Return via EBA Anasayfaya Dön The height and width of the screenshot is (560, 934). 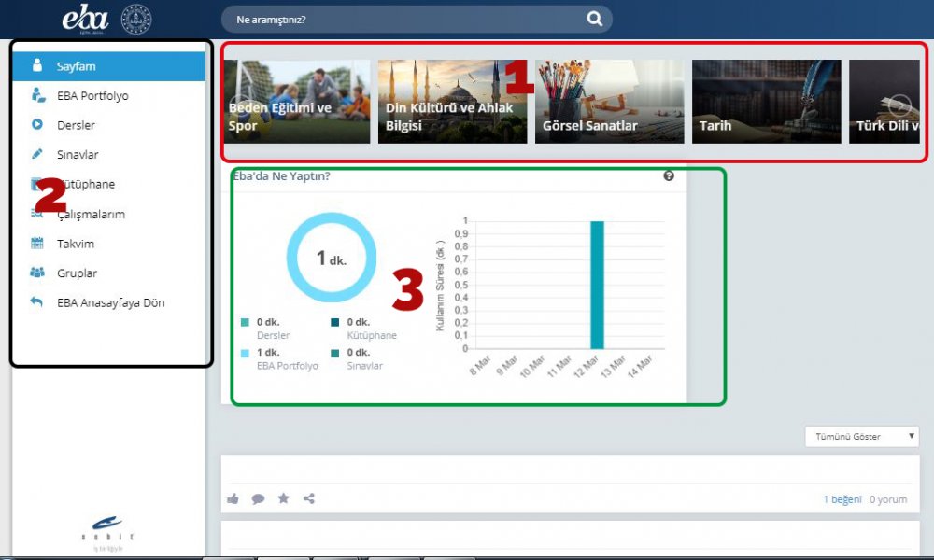tap(108, 303)
